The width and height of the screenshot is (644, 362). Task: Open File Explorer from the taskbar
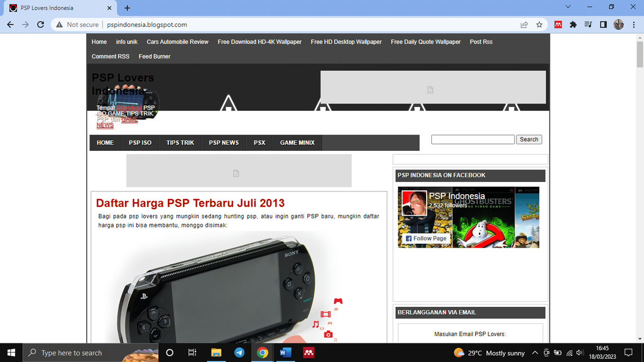[216, 352]
